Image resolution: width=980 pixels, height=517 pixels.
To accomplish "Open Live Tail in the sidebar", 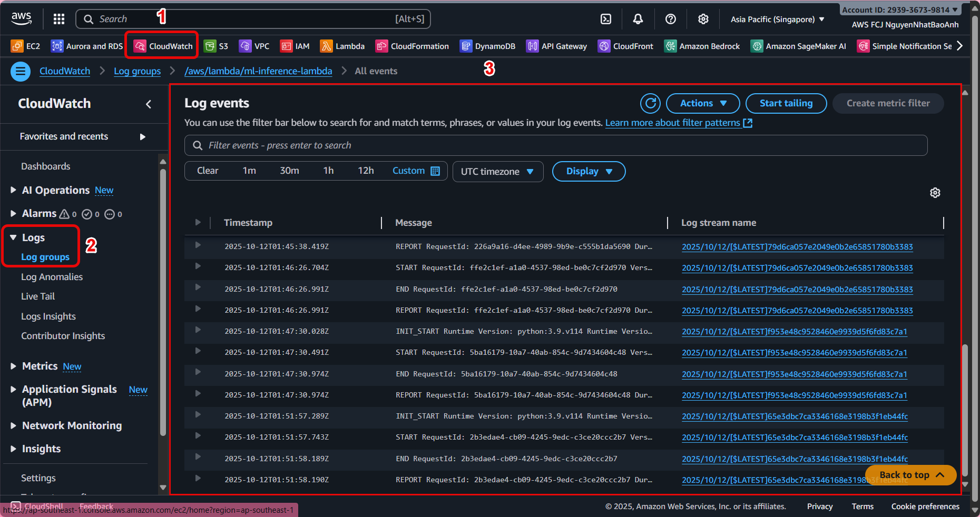I will [38, 296].
